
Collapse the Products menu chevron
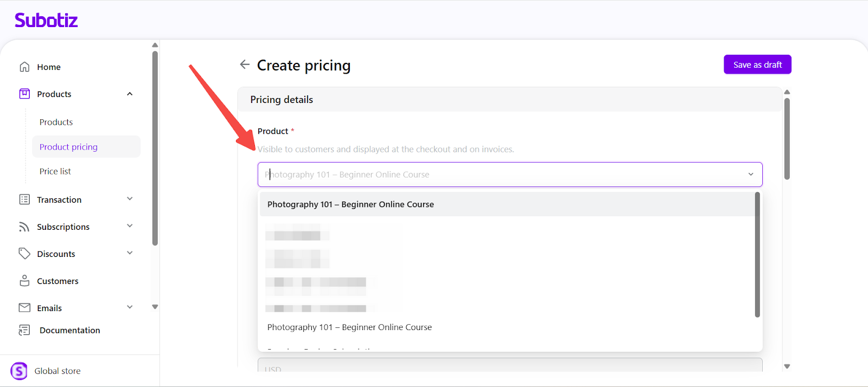130,94
